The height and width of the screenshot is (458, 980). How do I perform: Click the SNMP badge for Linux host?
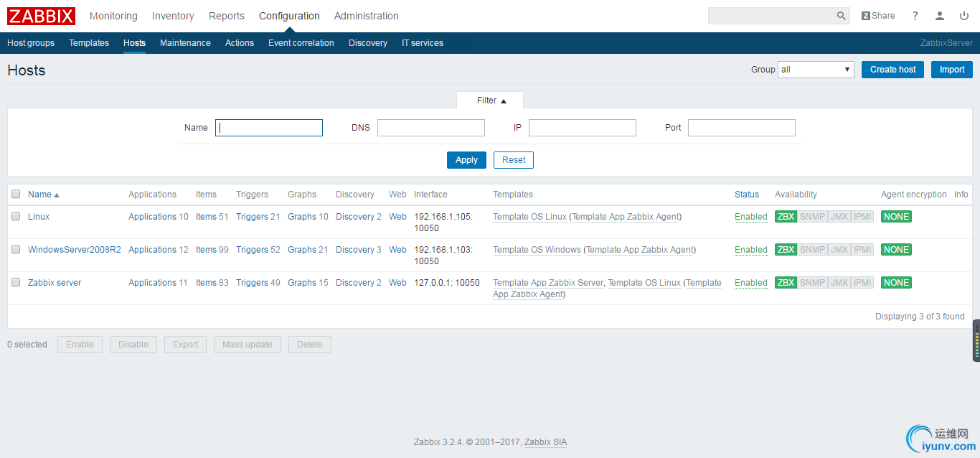tap(812, 217)
